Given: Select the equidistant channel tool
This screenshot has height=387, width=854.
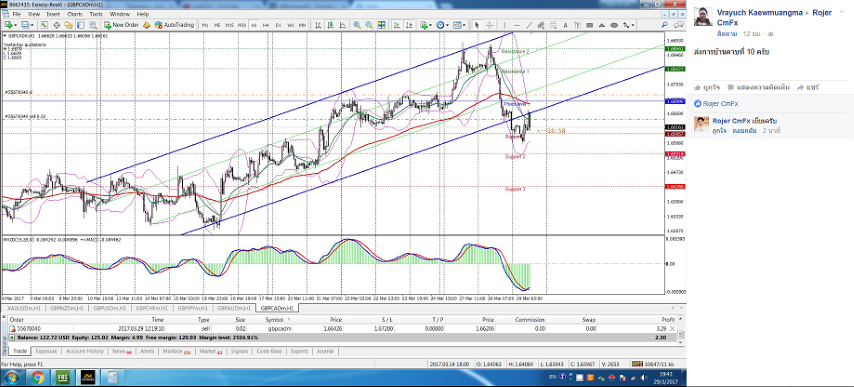Looking at the screenshot, I should (541, 24).
